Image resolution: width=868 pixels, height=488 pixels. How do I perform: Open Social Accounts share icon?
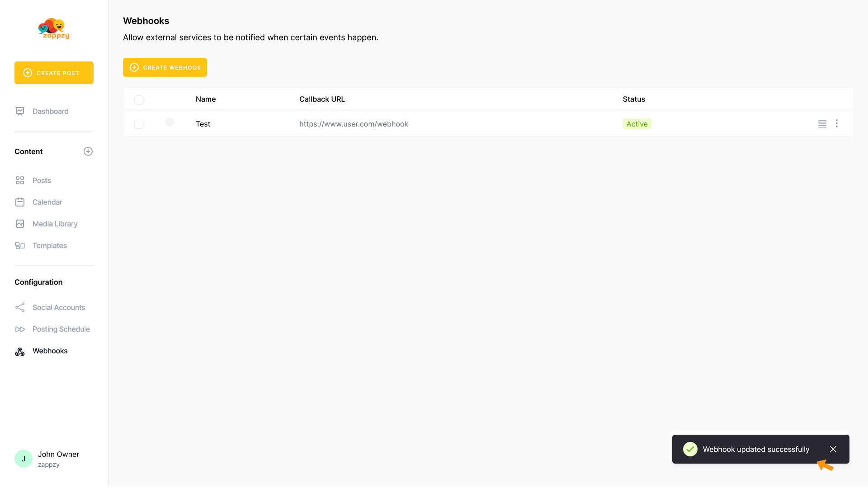[20, 307]
